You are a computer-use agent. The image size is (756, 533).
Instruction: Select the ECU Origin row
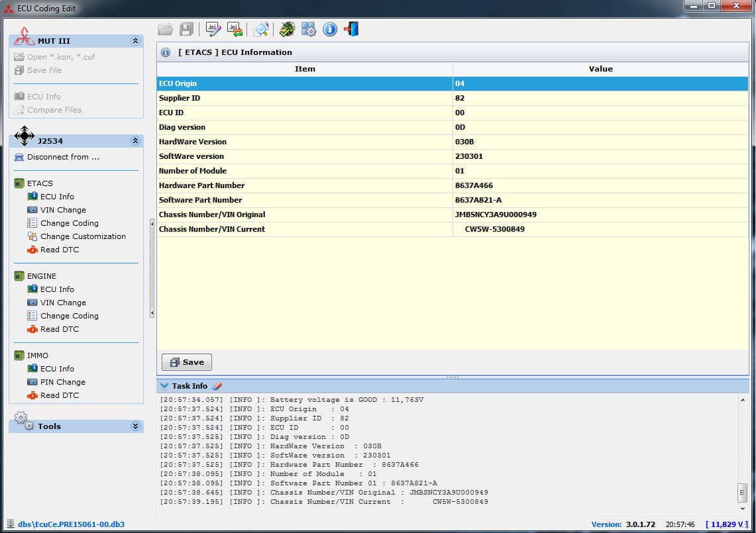click(x=453, y=84)
